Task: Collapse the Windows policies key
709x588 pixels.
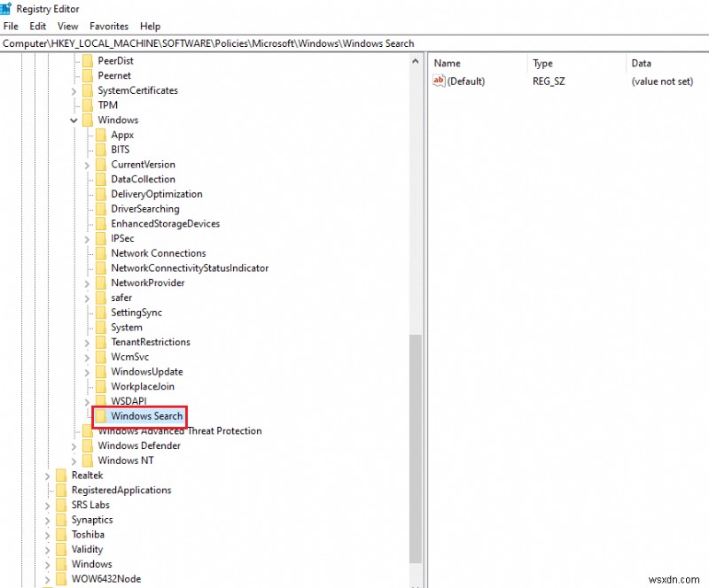Action: pyautogui.click(x=74, y=120)
